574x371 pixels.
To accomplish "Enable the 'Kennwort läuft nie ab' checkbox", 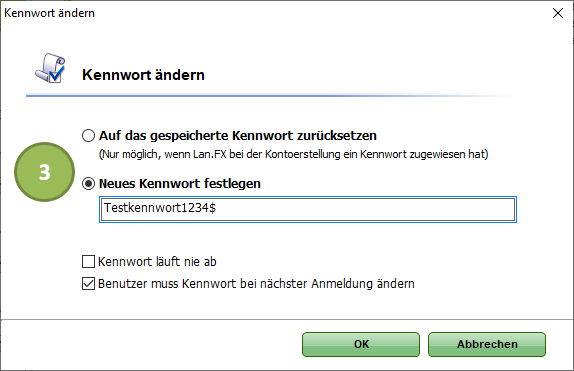I will 88,262.
